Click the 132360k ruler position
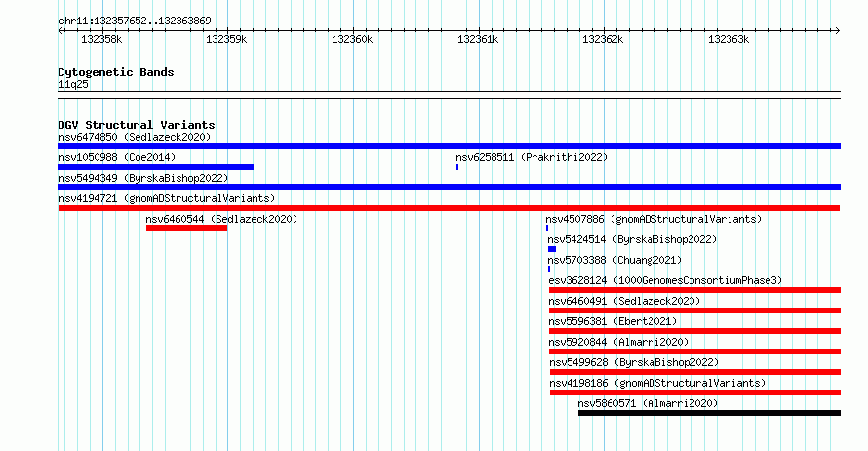 pyautogui.click(x=352, y=40)
